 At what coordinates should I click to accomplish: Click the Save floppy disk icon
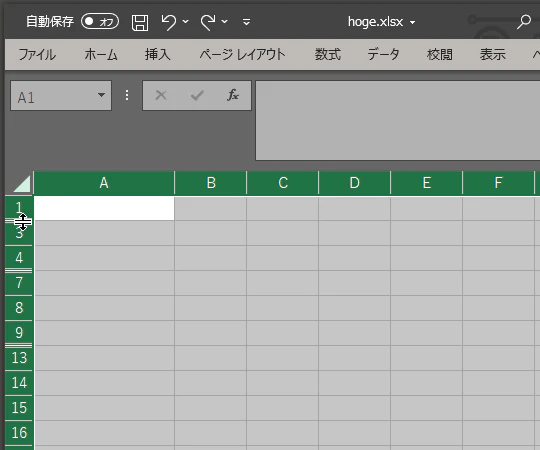(140, 23)
